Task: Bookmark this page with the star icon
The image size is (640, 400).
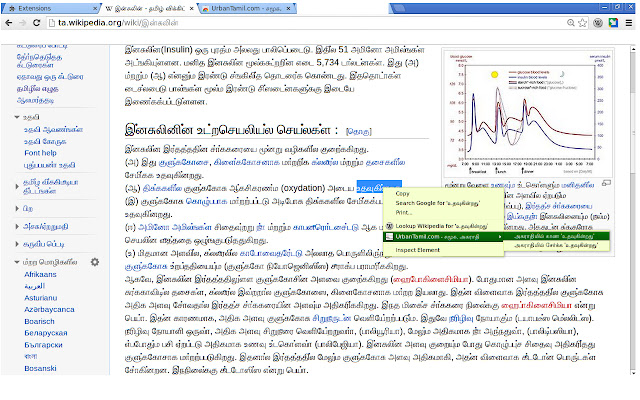Action: [582, 23]
